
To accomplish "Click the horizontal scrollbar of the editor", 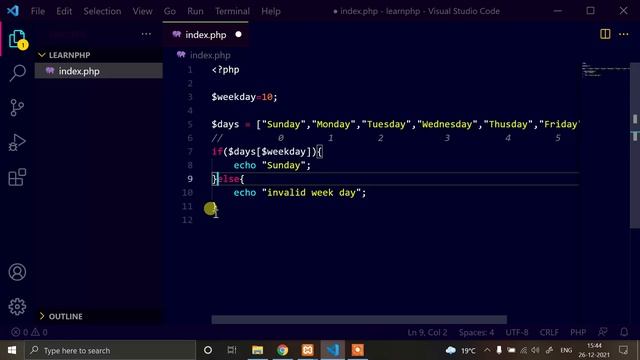I will (359, 320).
